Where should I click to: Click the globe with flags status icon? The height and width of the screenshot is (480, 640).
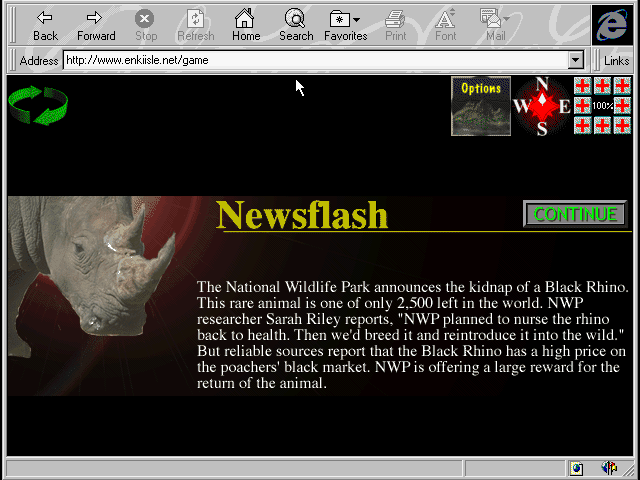click(x=609, y=468)
